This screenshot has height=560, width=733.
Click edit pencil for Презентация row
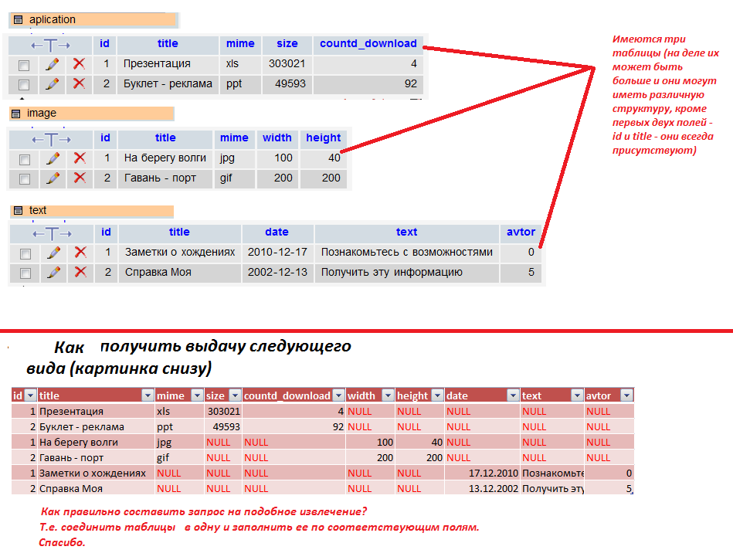point(52,64)
